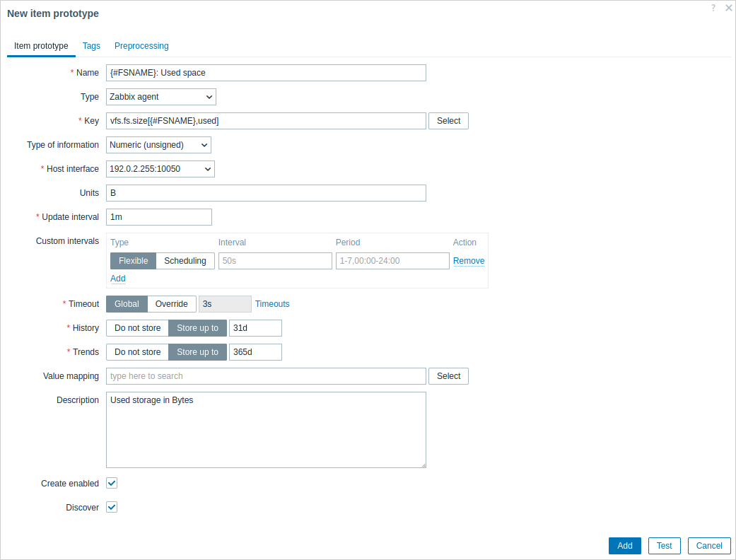The image size is (736, 560).
Task: Add a new custom interval
Action: [x=118, y=279]
